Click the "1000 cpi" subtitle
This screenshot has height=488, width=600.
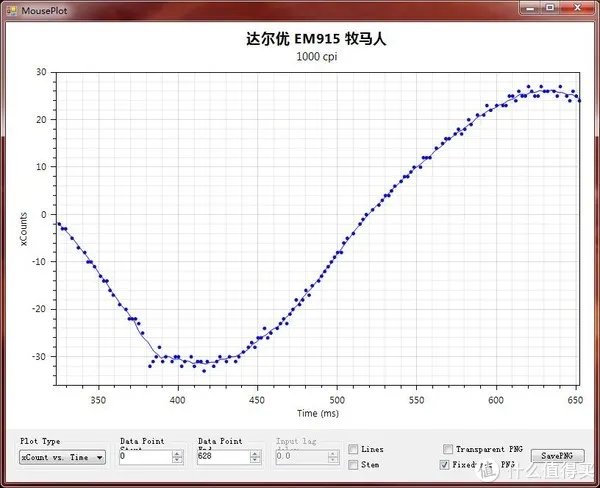(x=316, y=57)
